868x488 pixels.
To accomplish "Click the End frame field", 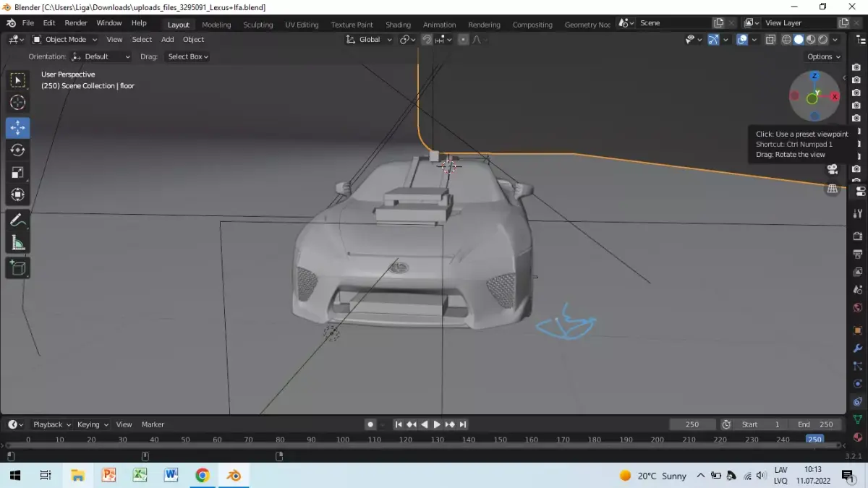I will pos(816,424).
